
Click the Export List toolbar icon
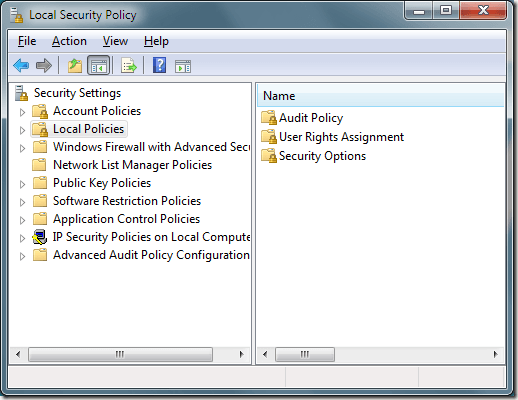pyautogui.click(x=129, y=65)
